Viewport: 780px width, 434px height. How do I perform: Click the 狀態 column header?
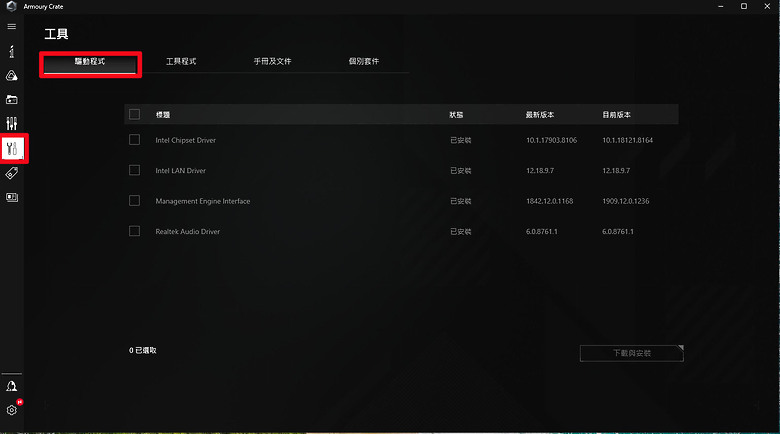(456, 115)
